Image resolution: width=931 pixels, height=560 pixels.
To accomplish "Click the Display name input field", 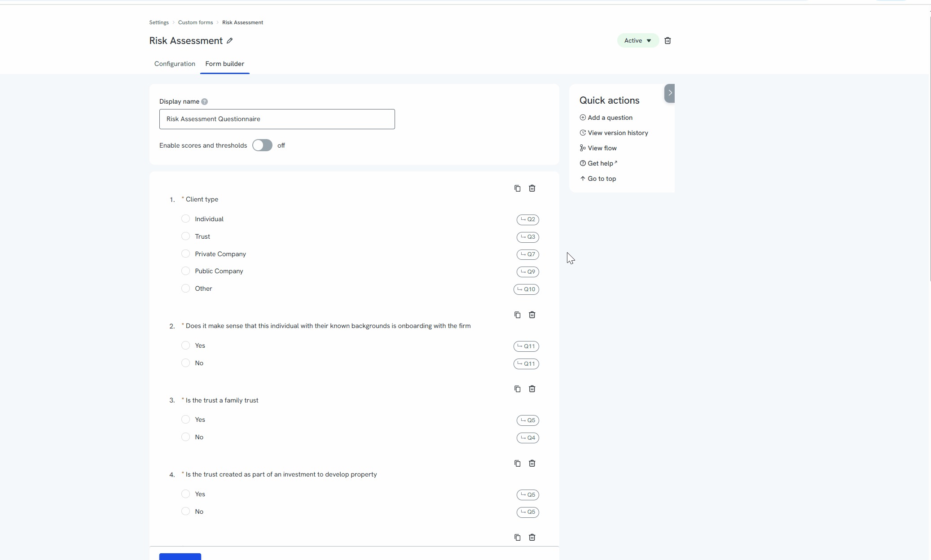I will click(277, 119).
